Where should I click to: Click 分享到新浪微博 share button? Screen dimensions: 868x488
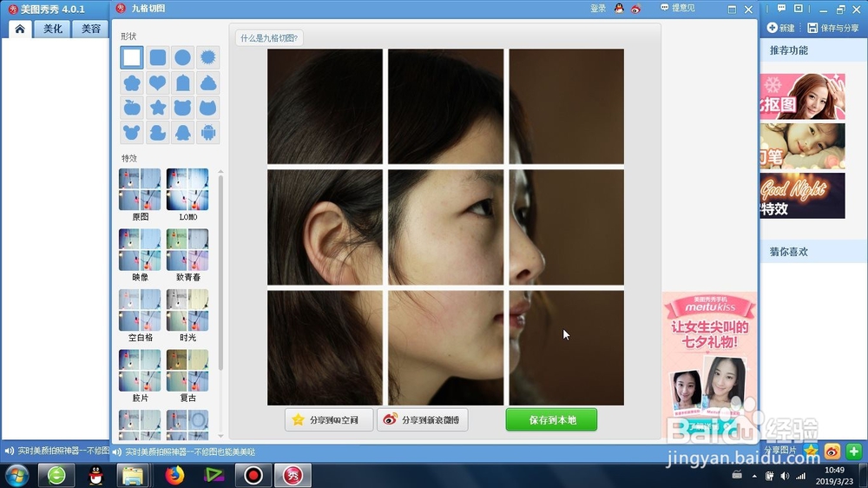click(x=423, y=420)
